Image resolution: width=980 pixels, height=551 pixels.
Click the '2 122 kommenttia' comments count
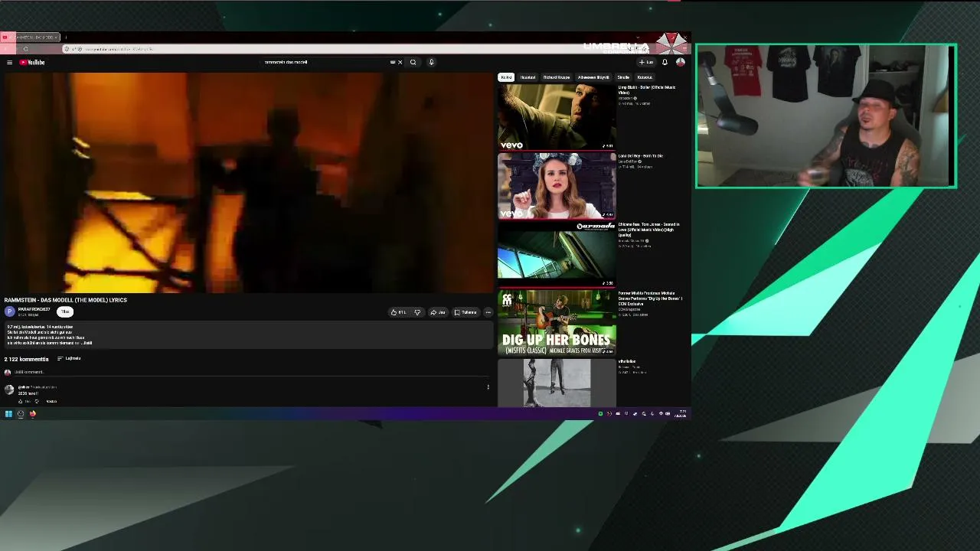click(x=26, y=359)
